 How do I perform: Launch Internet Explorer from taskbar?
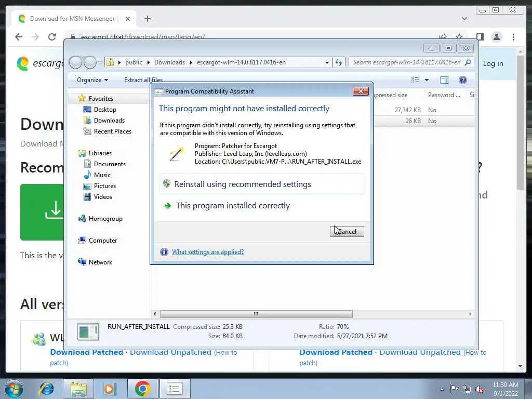pos(46,389)
